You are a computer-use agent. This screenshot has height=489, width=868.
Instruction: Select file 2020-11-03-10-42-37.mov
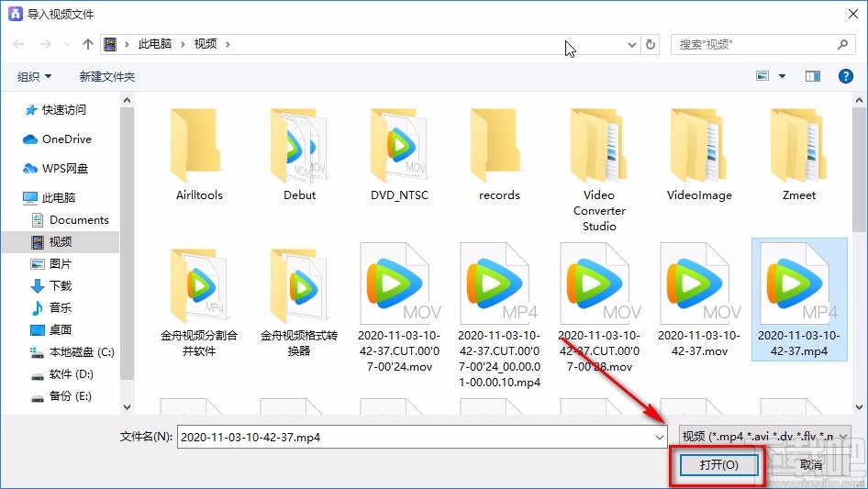click(699, 300)
